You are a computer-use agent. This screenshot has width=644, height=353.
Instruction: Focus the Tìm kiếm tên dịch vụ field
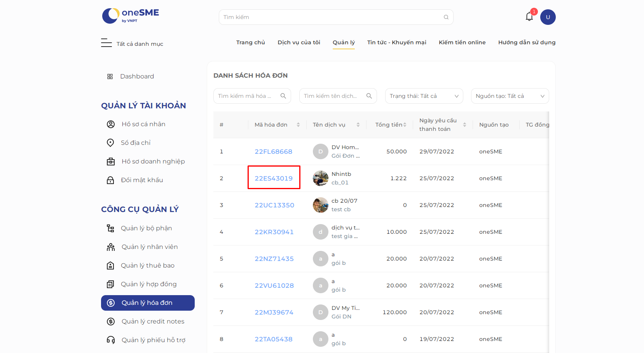338,96
